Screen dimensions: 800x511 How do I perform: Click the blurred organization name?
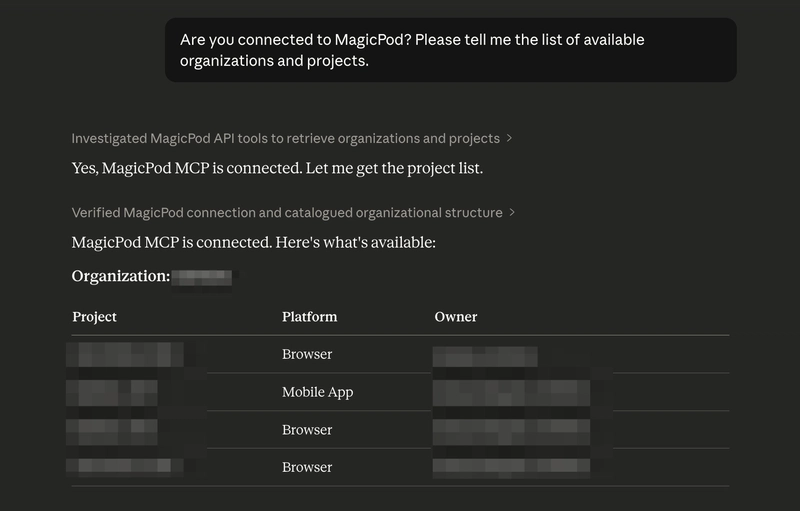click(x=202, y=277)
